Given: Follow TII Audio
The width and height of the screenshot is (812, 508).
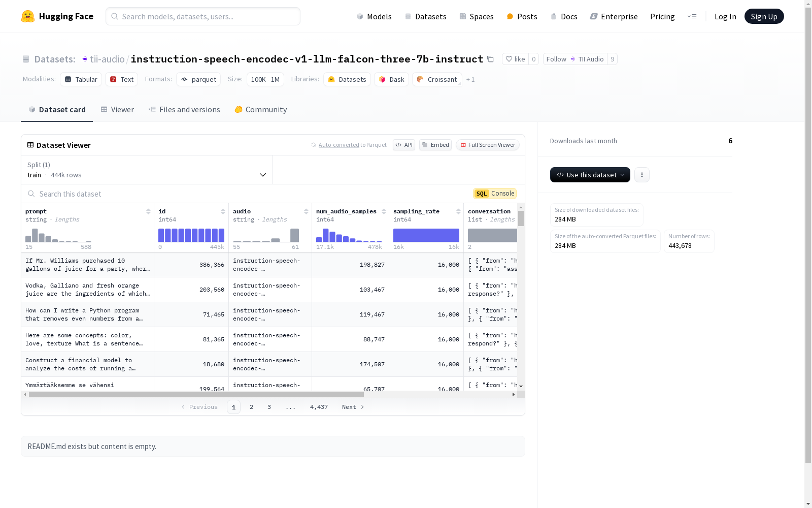Looking at the screenshot, I should (x=575, y=59).
